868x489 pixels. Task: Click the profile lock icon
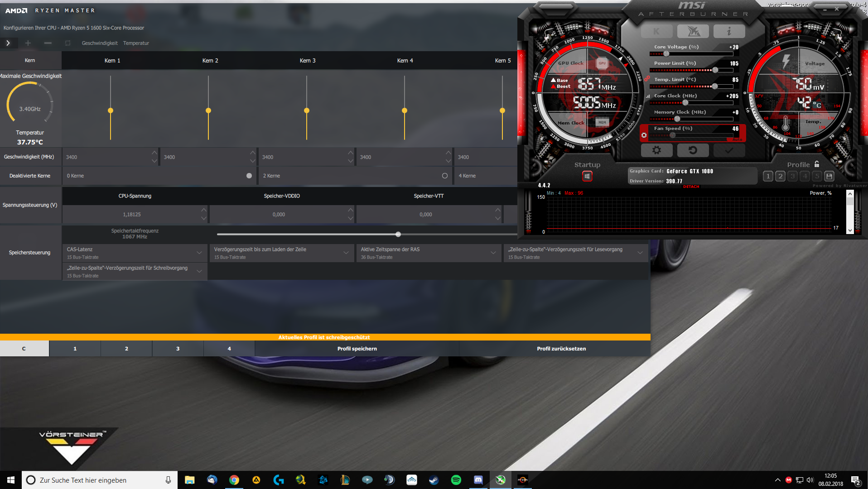pos(817,164)
